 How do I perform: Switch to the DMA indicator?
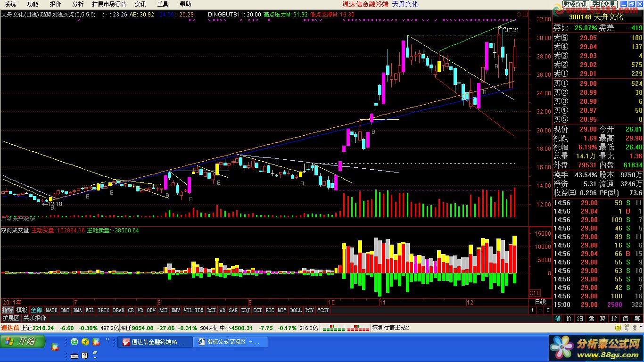(77, 310)
